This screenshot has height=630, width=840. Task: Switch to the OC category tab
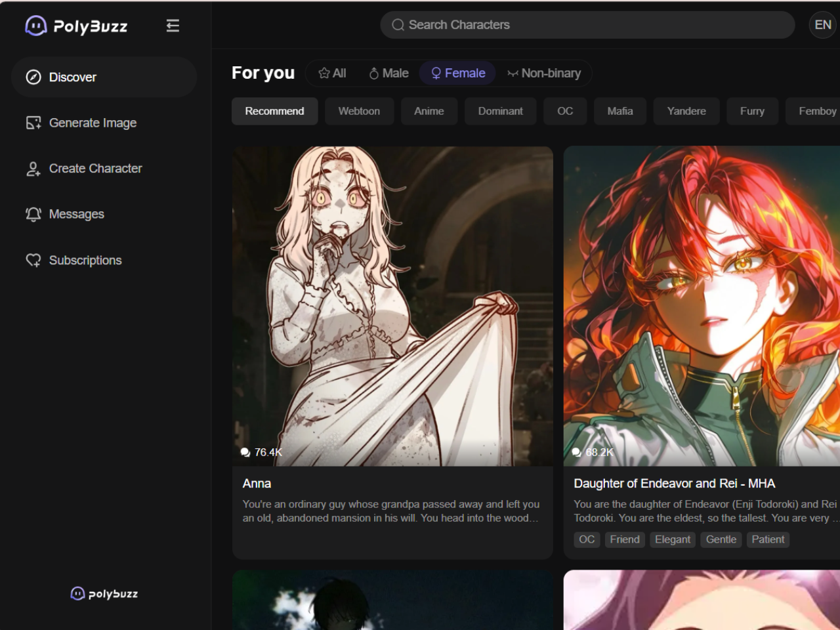point(565,112)
